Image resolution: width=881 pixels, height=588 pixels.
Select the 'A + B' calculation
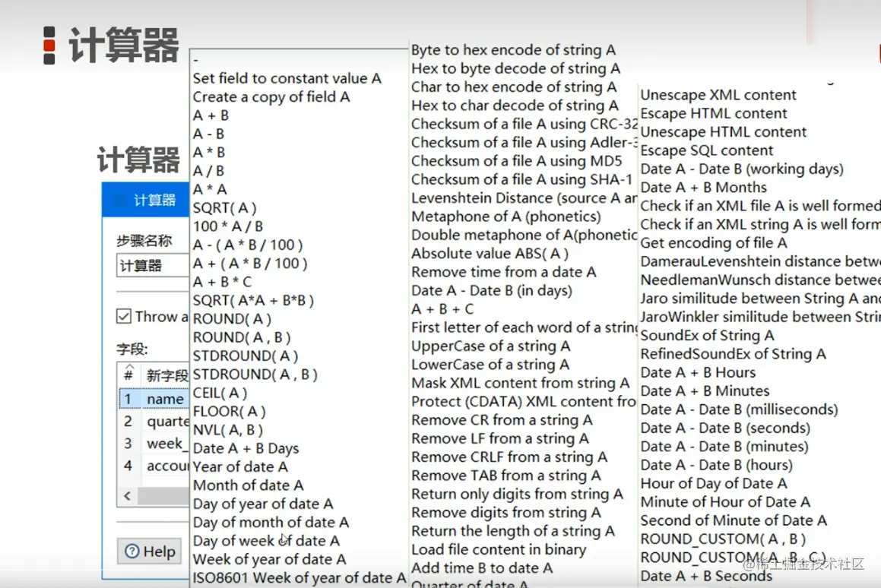211,115
